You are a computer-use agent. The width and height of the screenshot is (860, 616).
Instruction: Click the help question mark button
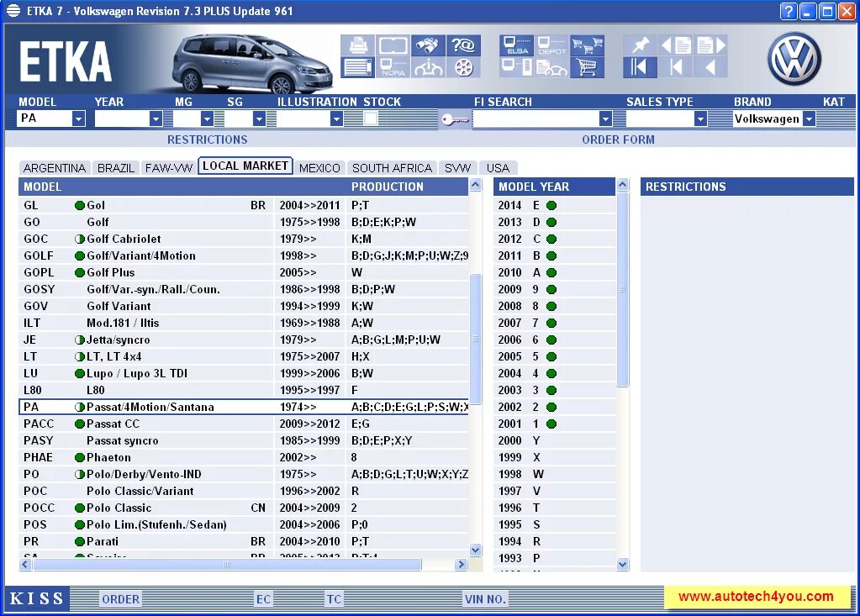click(x=789, y=11)
